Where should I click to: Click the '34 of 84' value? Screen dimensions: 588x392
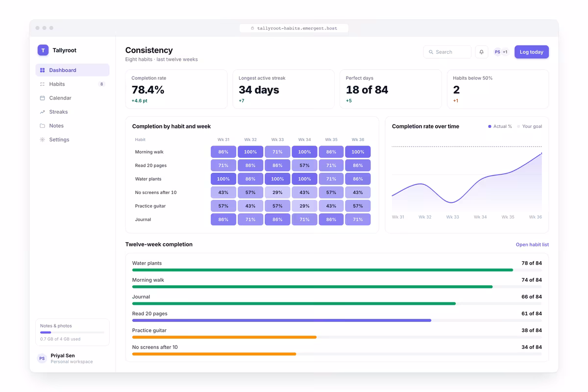[x=532, y=347]
